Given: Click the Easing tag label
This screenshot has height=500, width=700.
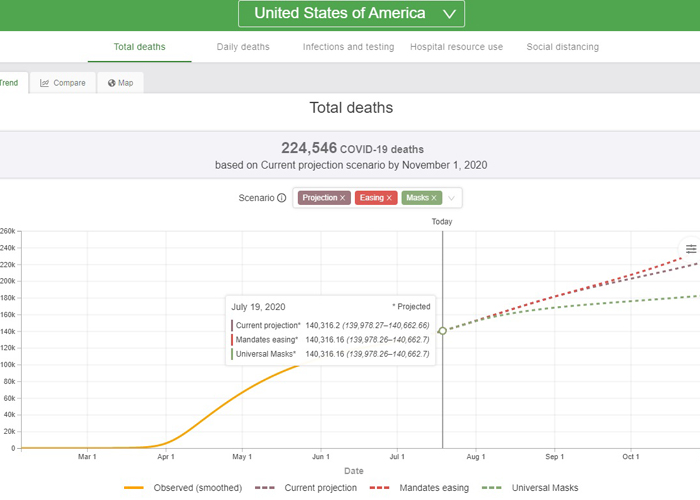Looking at the screenshot, I should pyautogui.click(x=371, y=198).
